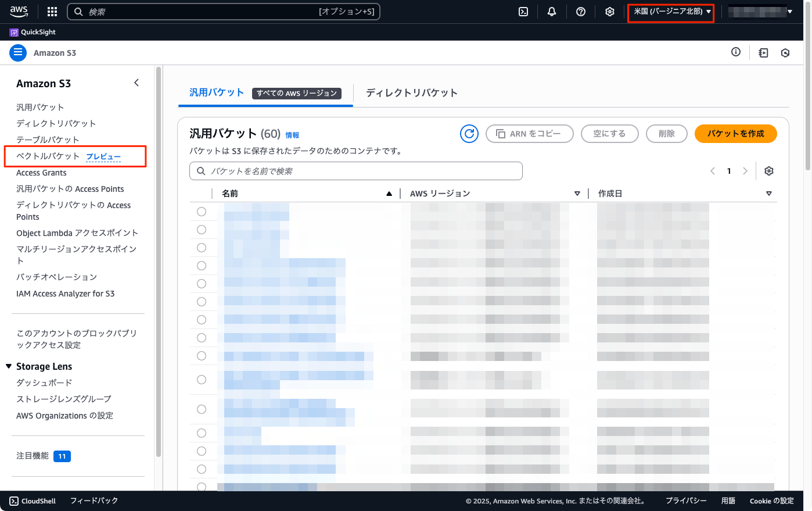812x511 pixels.
Task: Go to next page of buckets
Action: 745,171
